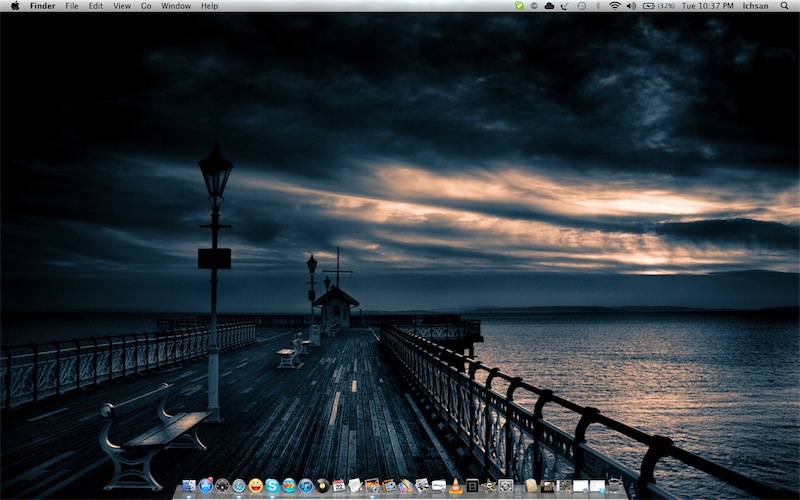Open the calendar app in the Dock
Screen dimensions: 800x500
(x=339, y=486)
